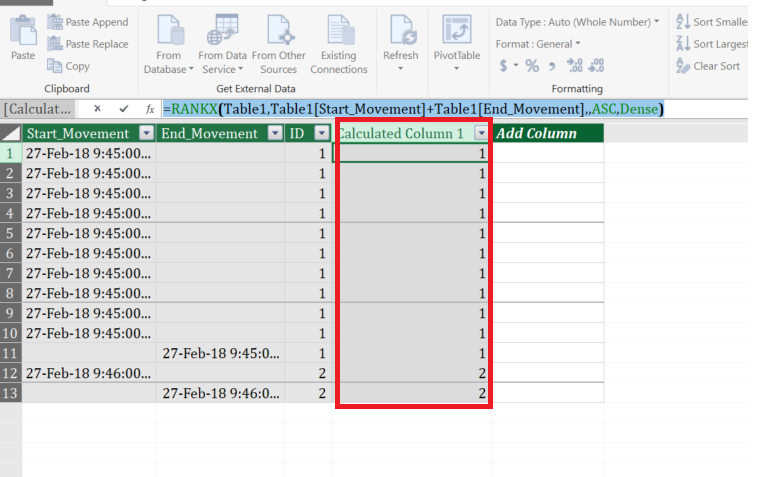The height and width of the screenshot is (477, 757).
Task: Click the fx insert function button
Action: 150,109
